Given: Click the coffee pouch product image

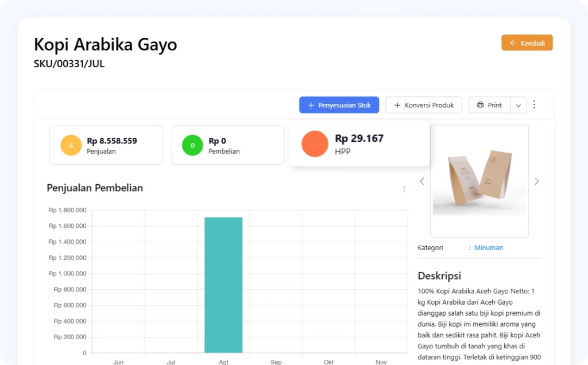Looking at the screenshot, I should pyautogui.click(x=479, y=181).
